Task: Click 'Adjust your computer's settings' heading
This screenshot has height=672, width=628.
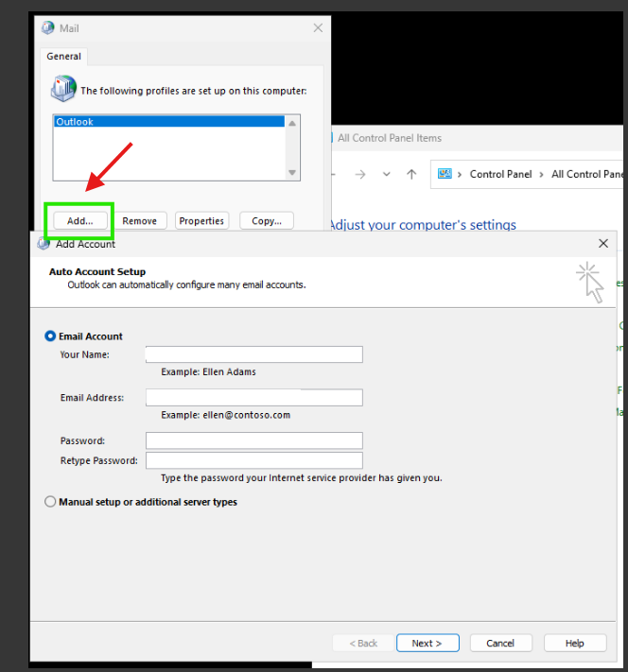Action: coord(423,225)
